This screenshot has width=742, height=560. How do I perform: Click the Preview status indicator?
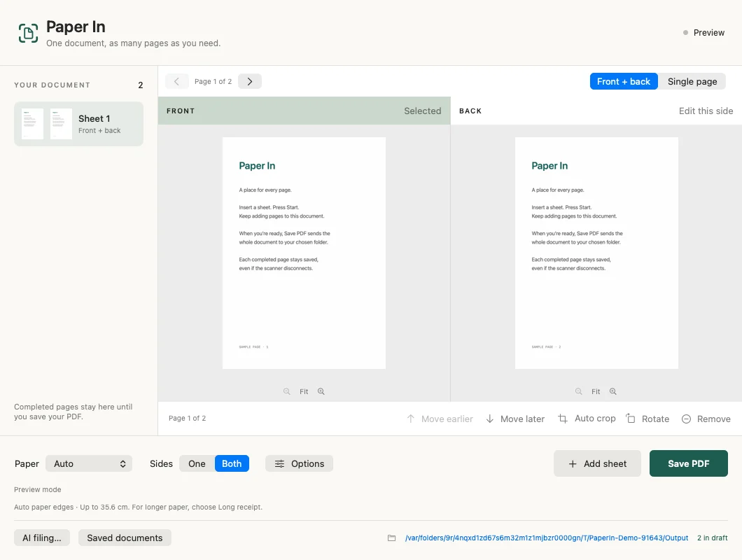point(703,33)
